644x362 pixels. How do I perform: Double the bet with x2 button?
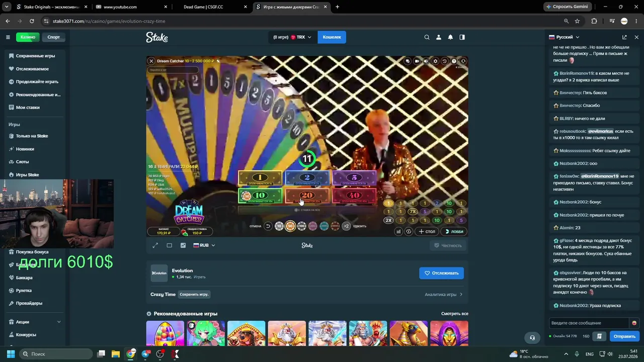[346, 226]
